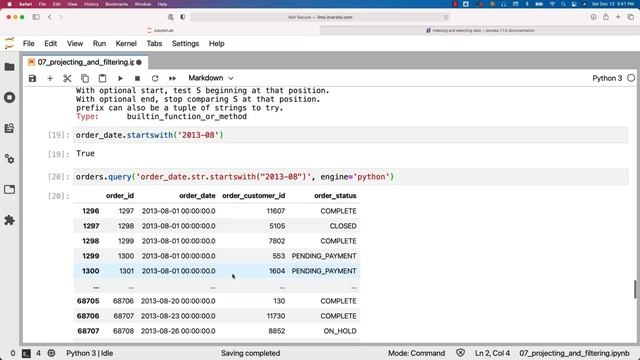Click Ln 2, Col 4 status entry
This screenshot has width=640, height=360.
pyautogui.click(x=492, y=353)
